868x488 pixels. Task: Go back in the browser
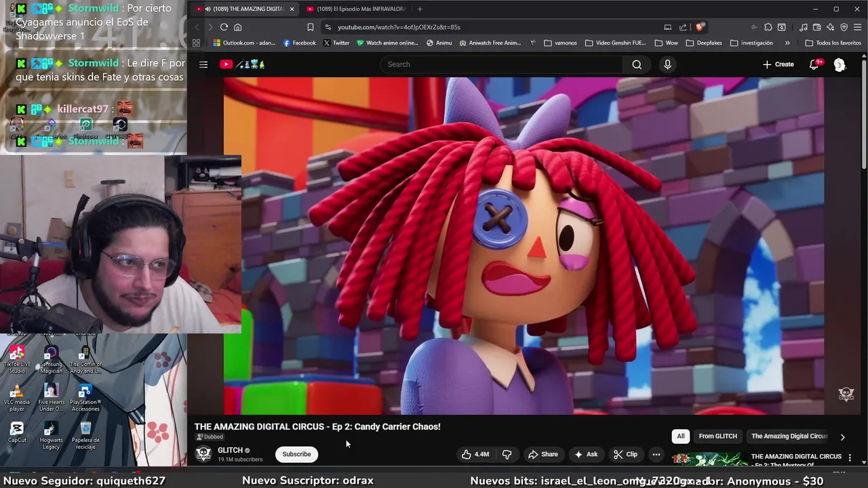[x=197, y=27]
